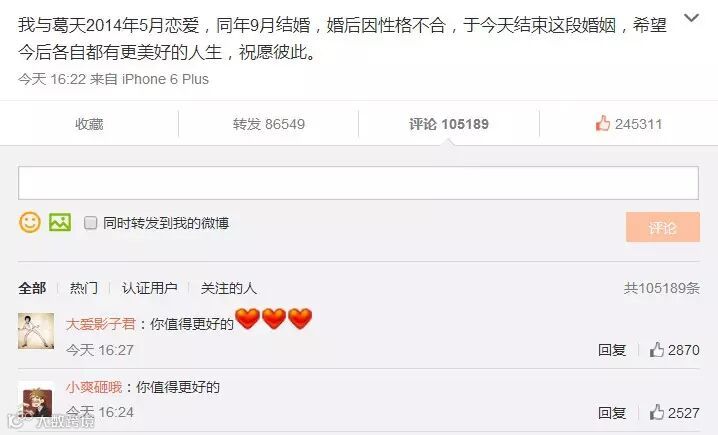Filter comments by 全部
This screenshot has width=718, height=435.
tap(32, 288)
